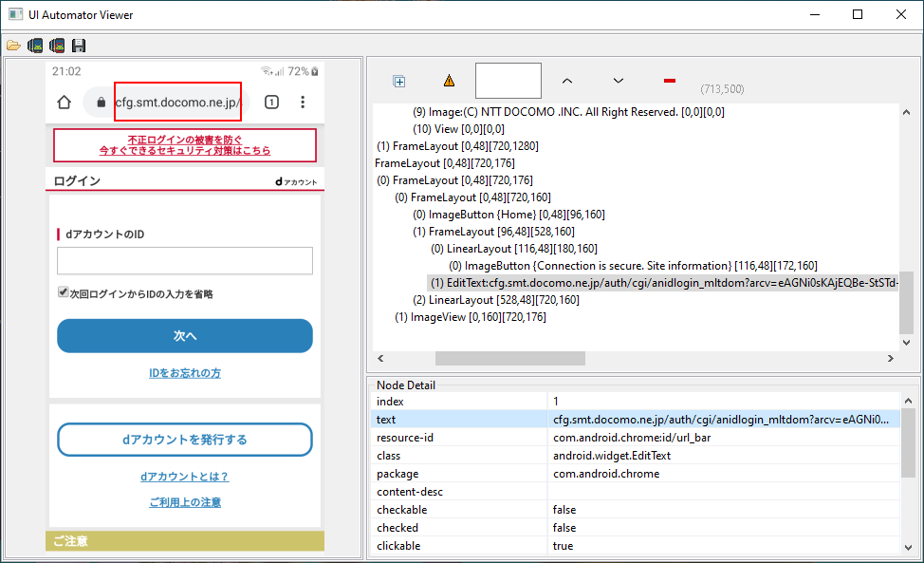Viewport: 924px width, 563px height.
Task: Click the padlock icon in the phone address bar
Action: pyautogui.click(x=101, y=103)
